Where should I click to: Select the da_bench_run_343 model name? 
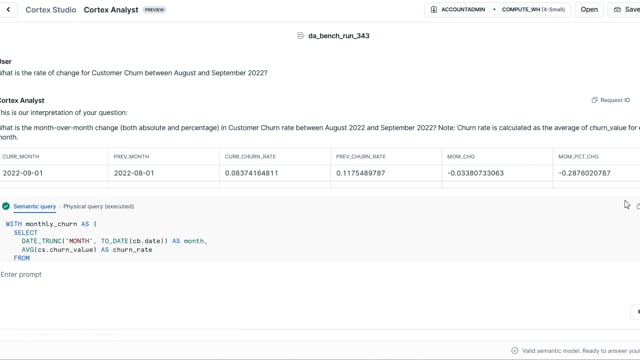(339, 36)
